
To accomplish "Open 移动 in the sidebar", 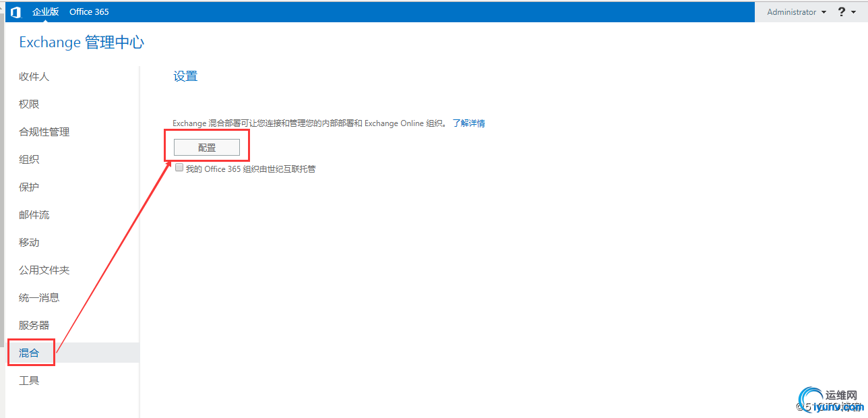I will tap(29, 243).
